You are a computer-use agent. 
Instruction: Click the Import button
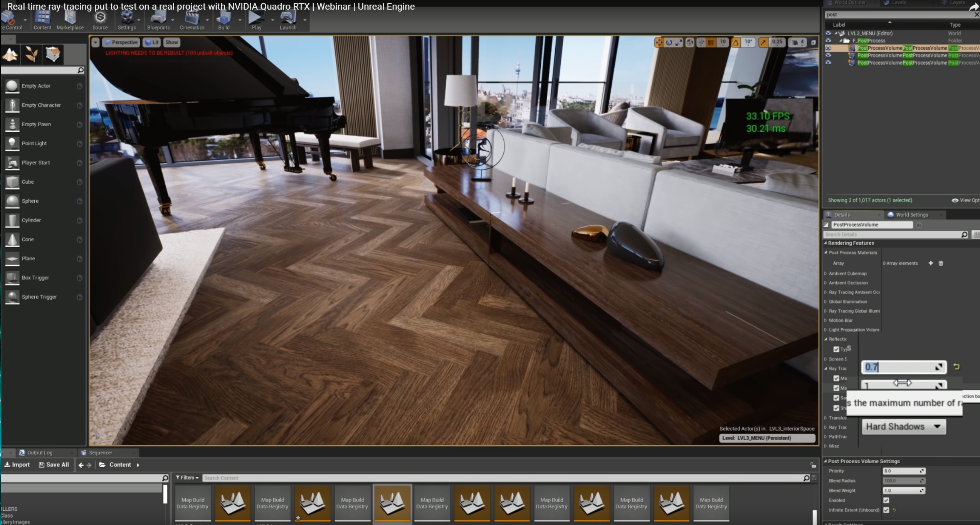pos(17,465)
